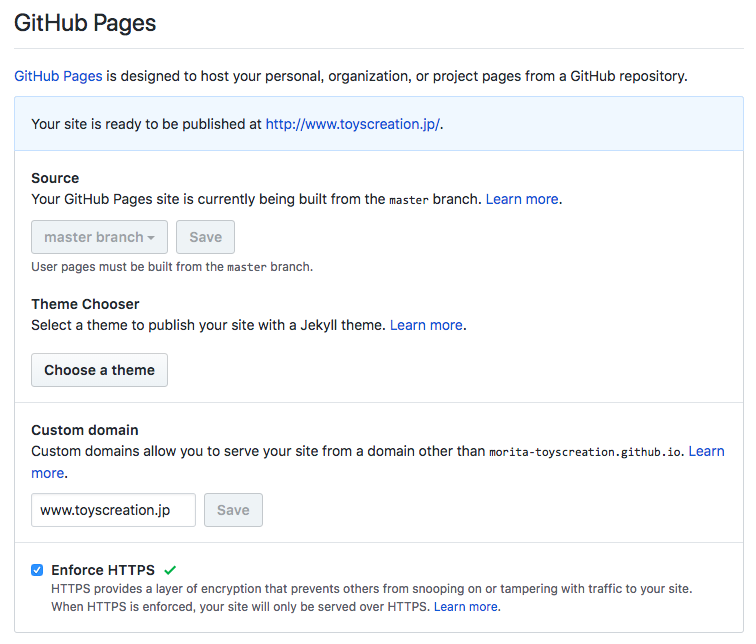This screenshot has height=644, width=756.
Task: Click the Theme Chooser section heading
Action: [85, 304]
